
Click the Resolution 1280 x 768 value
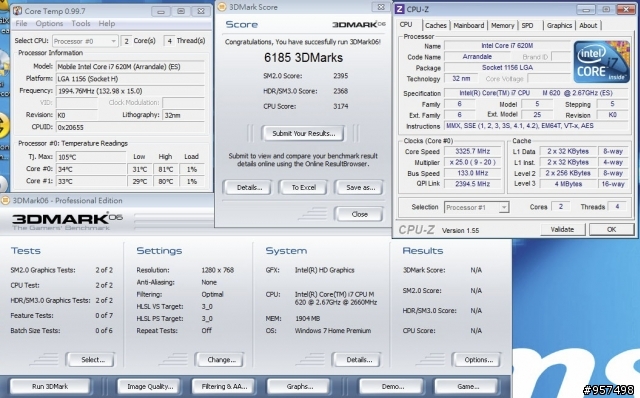click(217, 270)
